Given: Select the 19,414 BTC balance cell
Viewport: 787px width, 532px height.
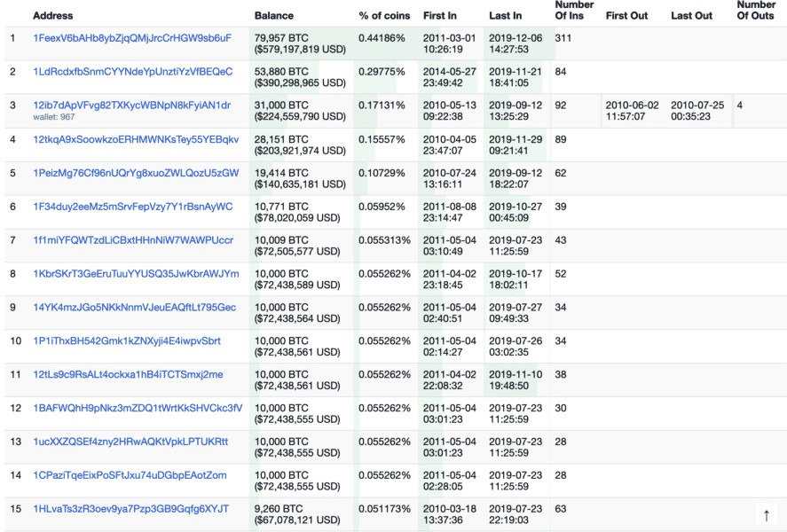Looking at the screenshot, I should [x=300, y=178].
